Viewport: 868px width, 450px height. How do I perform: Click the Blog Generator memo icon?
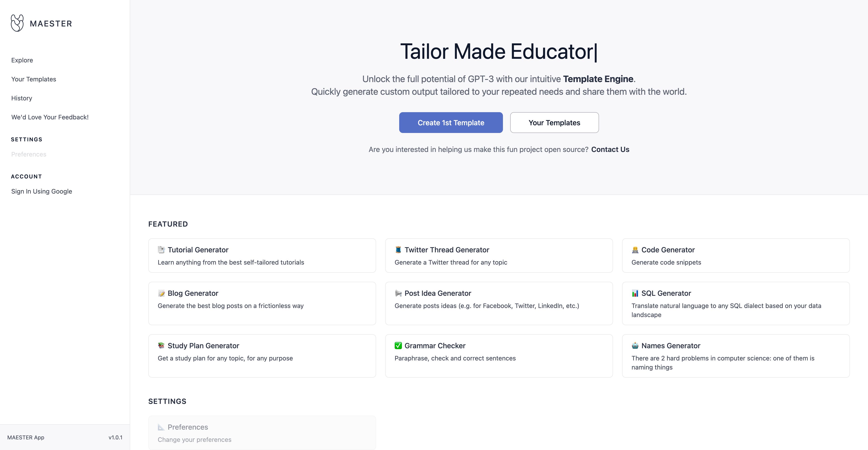161,293
